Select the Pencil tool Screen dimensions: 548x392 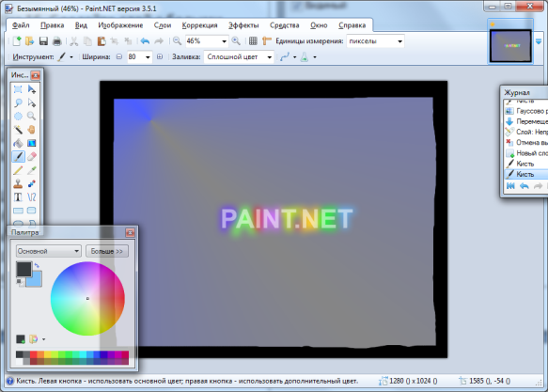(x=18, y=170)
